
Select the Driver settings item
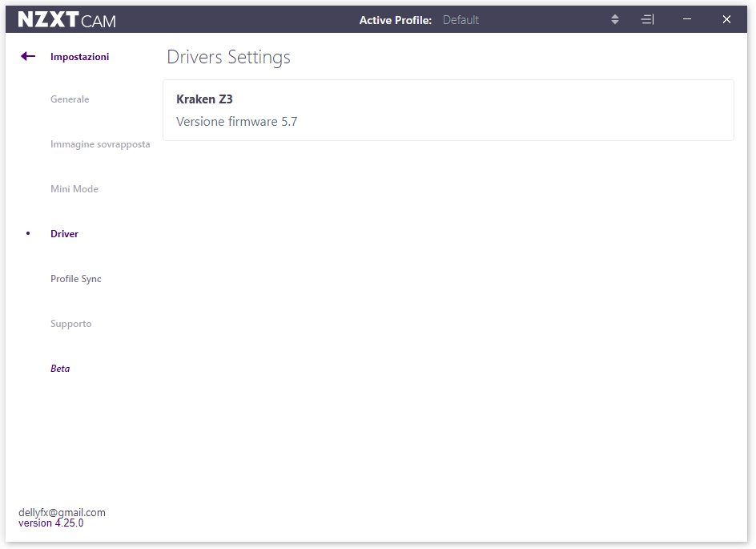pyautogui.click(x=64, y=234)
